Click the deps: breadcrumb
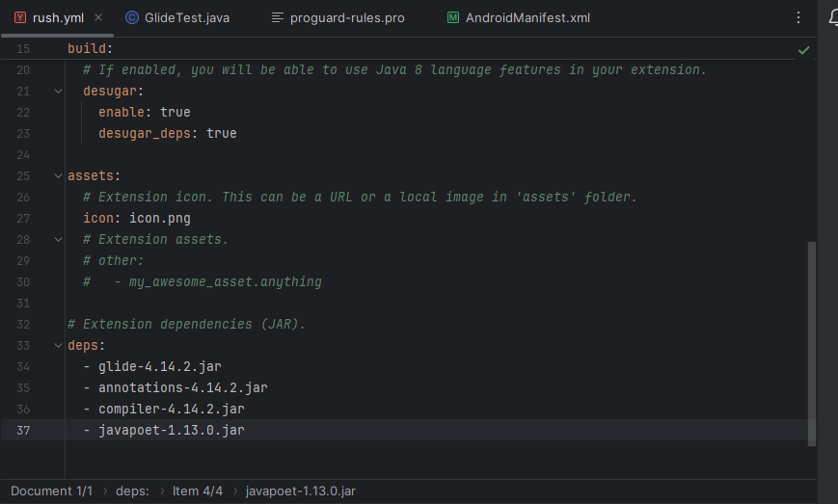Screen dimensions: 838x504 coord(132,491)
